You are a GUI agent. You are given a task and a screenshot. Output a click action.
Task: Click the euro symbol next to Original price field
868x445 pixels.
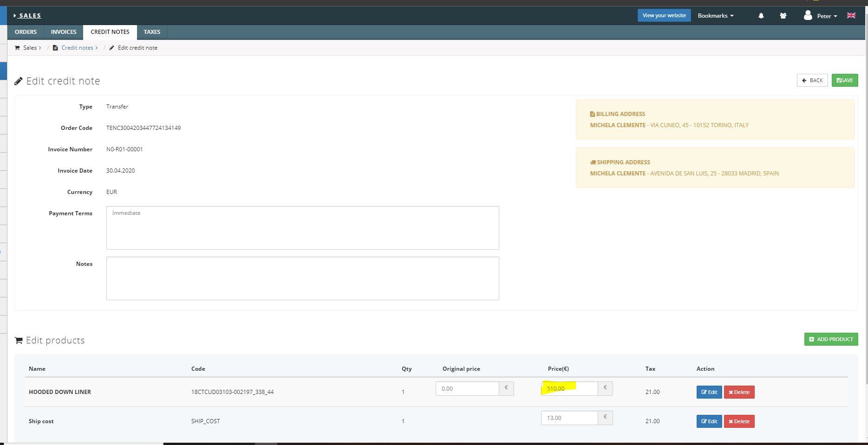click(x=506, y=388)
